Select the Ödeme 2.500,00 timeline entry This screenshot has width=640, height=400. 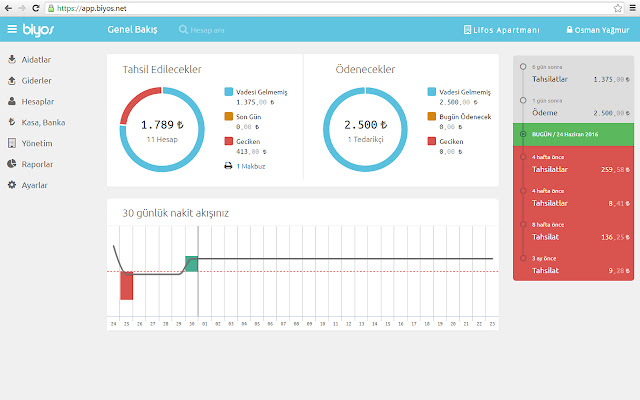(x=573, y=107)
